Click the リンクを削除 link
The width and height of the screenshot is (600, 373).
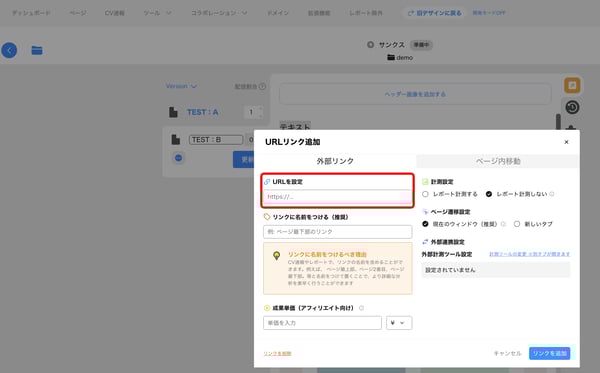(x=277, y=353)
